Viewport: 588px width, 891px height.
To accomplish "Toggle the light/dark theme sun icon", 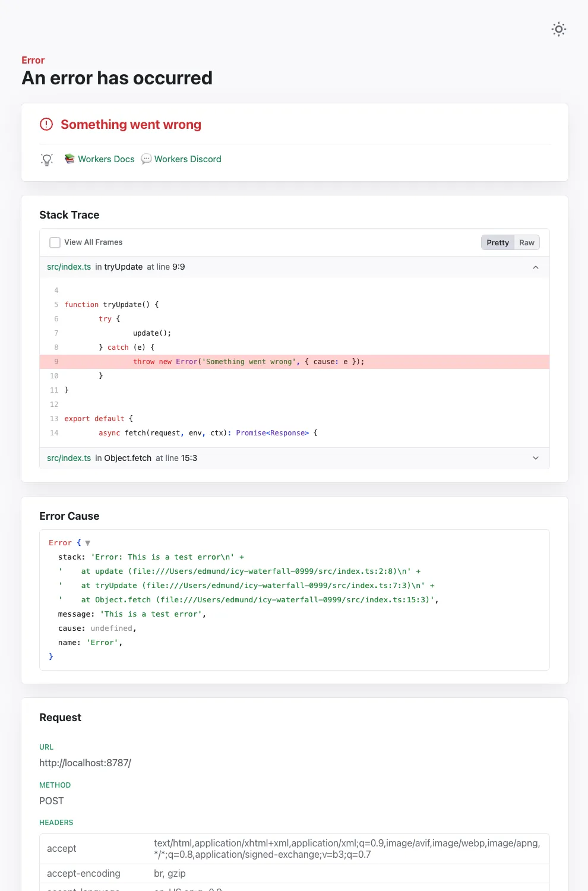I will pyautogui.click(x=558, y=29).
